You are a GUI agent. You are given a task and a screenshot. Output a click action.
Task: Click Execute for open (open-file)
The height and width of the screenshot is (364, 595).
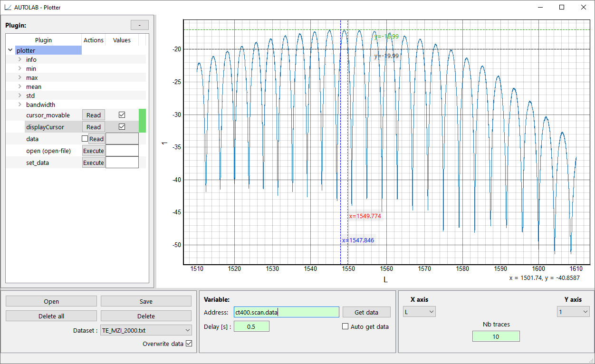tap(94, 151)
